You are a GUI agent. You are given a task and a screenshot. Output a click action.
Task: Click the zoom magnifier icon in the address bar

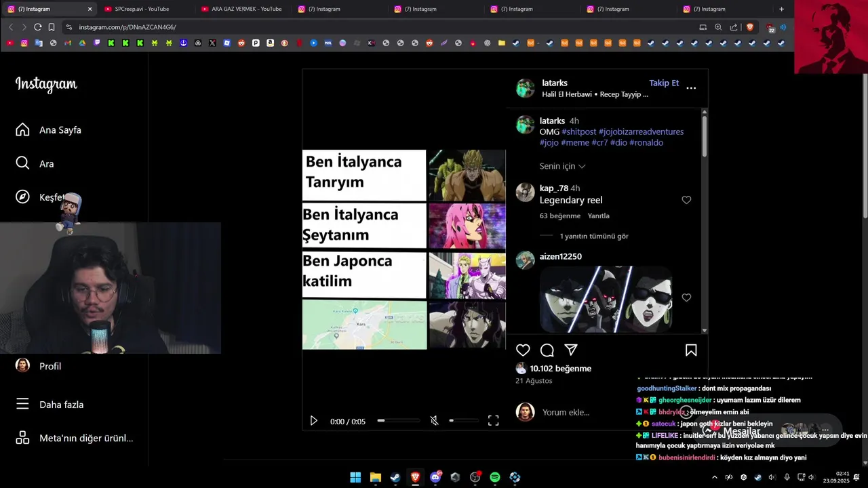pyautogui.click(x=718, y=27)
